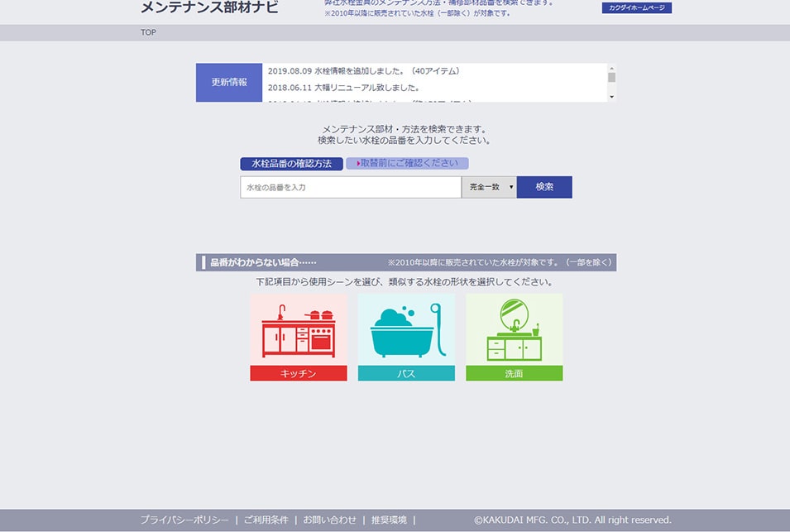Go to お問い合わせ in the footer
This screenshot has width=790, height=532.
click(x=329, y=520)
